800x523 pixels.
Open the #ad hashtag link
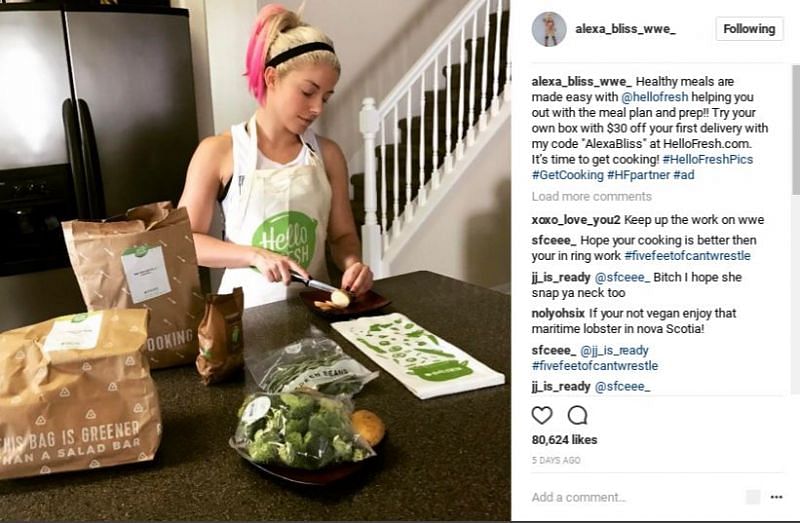pos(684,175)
